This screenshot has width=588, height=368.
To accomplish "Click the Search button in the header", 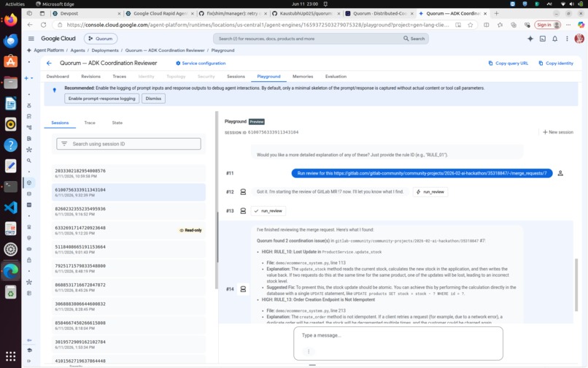I will pyautogui.click(x=414, y=38).
